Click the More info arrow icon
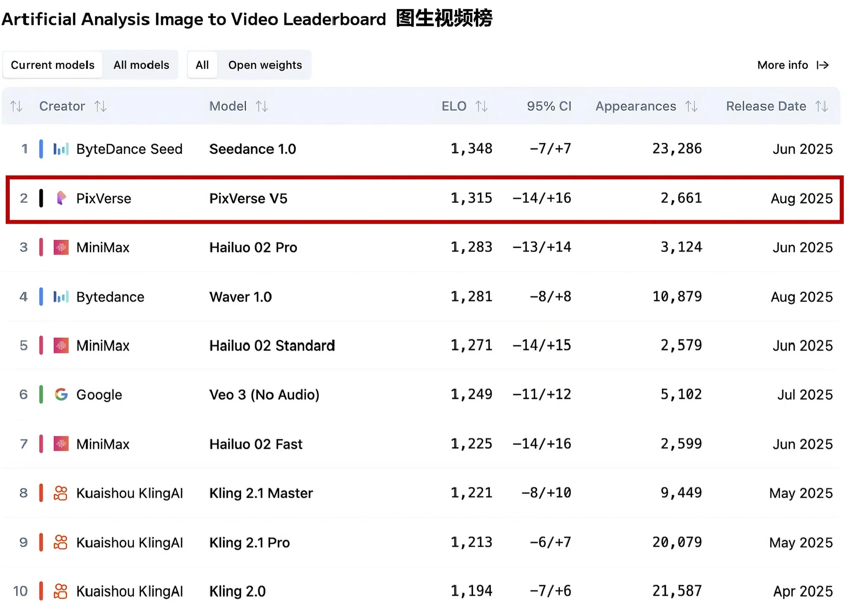Screen dimensions: 848x616 [823, 65]
